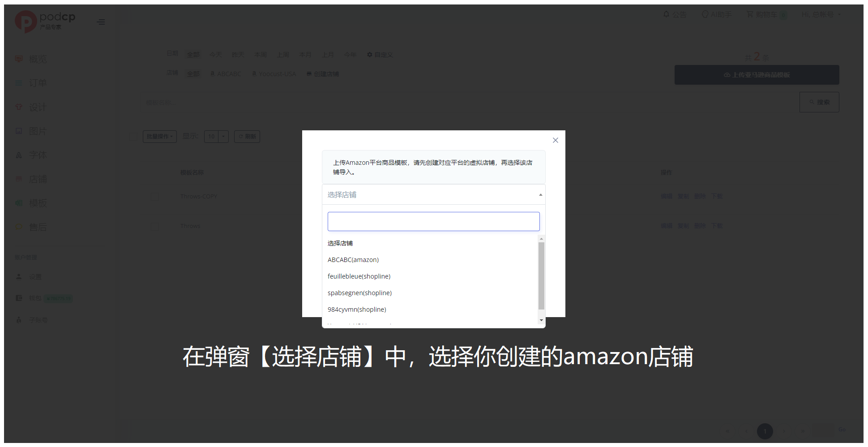Open 设置 settings in sidebar
Image resolution: width=868 pixels, height=447 pixels.
coord(35,277)
